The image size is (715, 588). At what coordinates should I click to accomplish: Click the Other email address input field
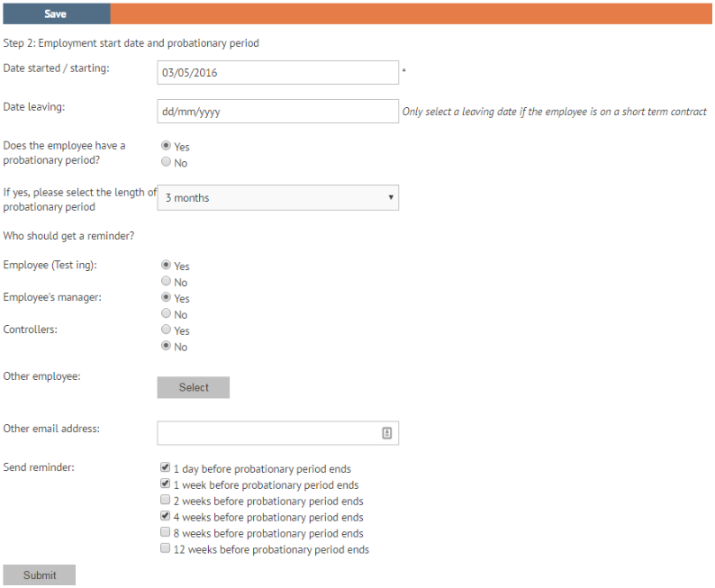277,433
